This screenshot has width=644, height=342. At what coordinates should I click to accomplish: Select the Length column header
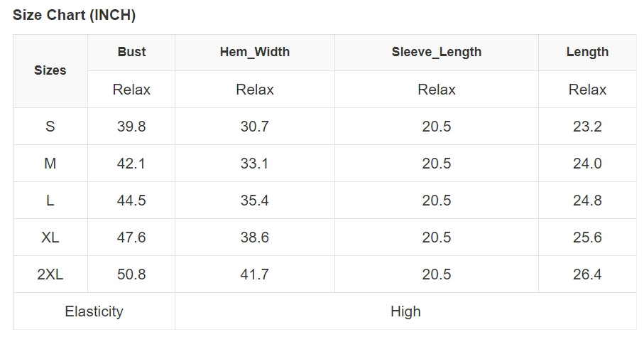pyautogui.click(x=587, y=52)
